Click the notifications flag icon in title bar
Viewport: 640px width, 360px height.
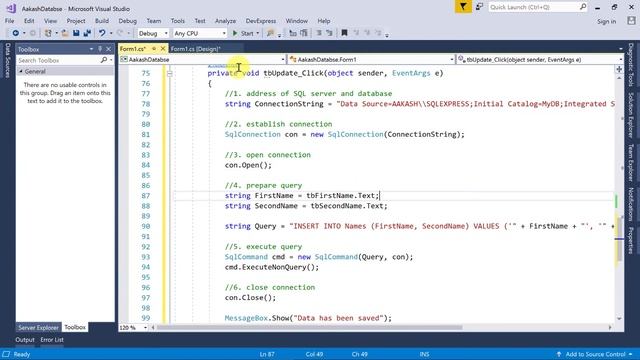pyautogui.click(x=463, y=7)
